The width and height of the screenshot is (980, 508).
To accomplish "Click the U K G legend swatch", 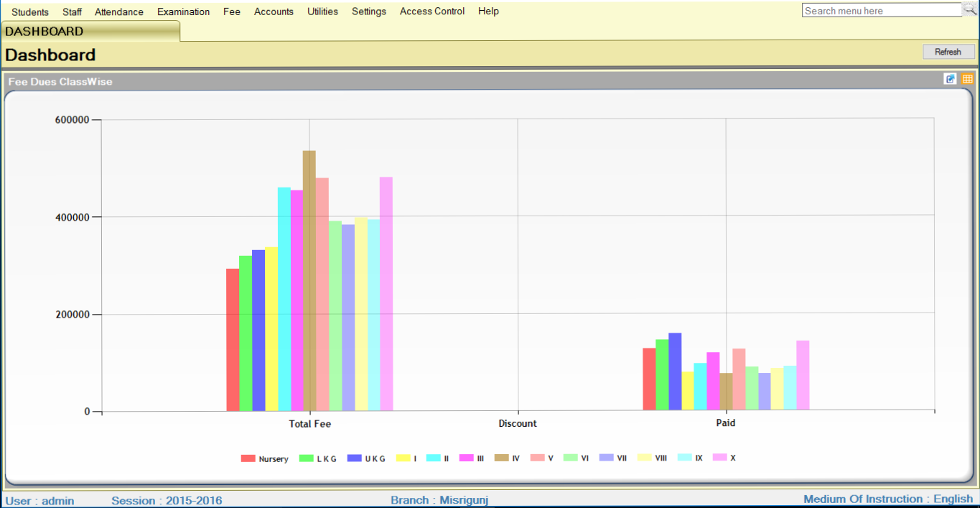I will 354,458.
